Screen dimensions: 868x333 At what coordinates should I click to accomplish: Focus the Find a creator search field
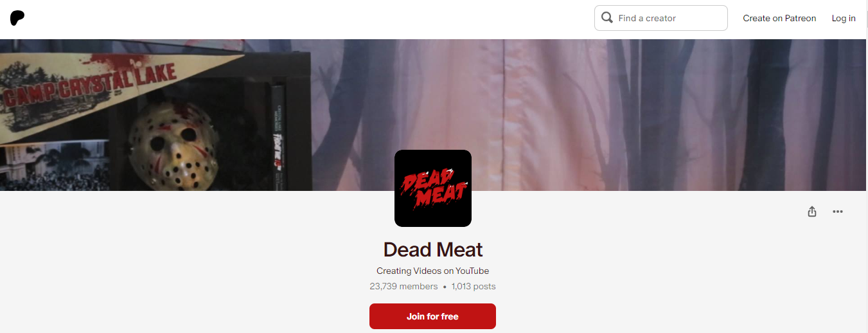661,18
